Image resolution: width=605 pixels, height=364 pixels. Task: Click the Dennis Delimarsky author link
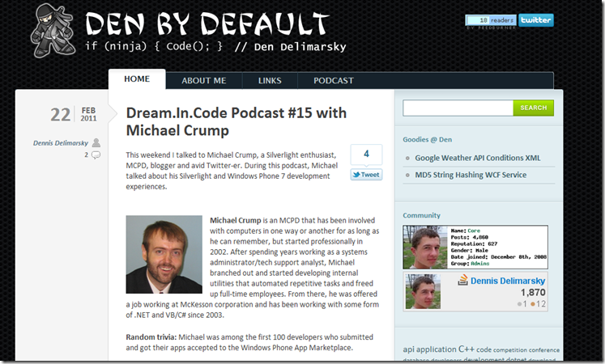[x=61, y=143]
